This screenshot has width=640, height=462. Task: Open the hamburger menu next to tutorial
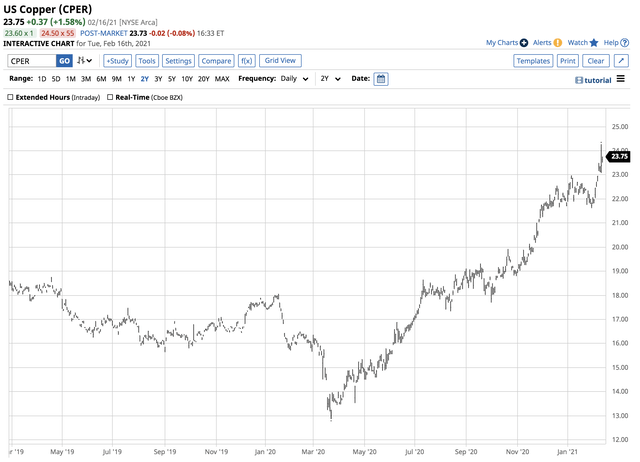coord(620,79)
